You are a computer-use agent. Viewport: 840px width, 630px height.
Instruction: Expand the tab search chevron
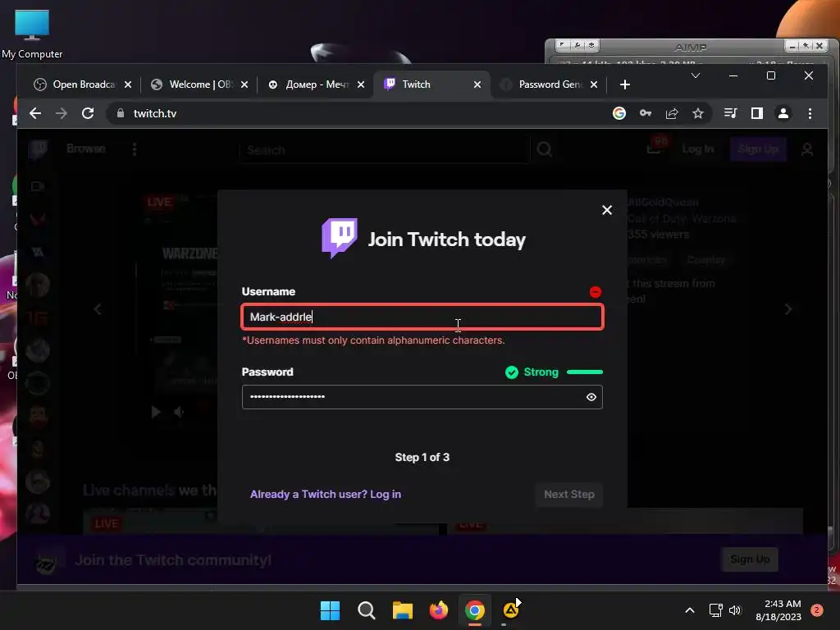click(696, 75)
